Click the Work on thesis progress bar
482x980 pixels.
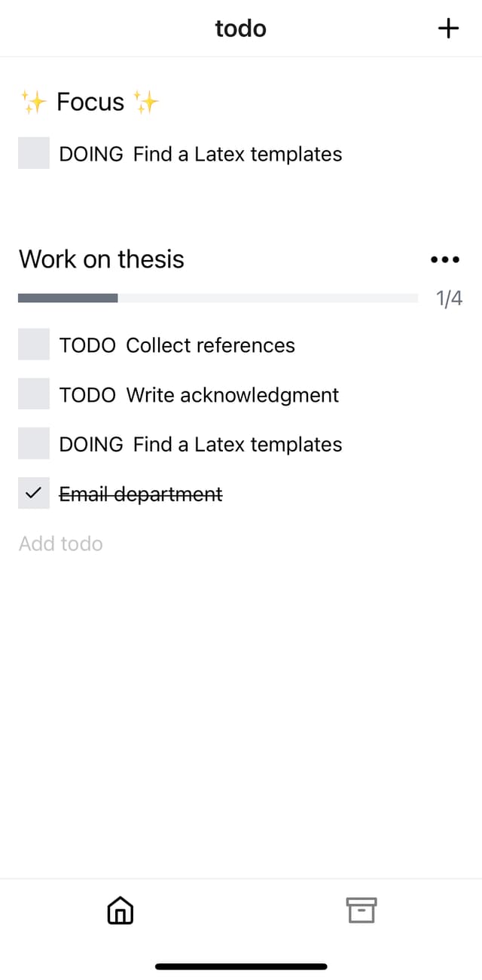[218, 299]
